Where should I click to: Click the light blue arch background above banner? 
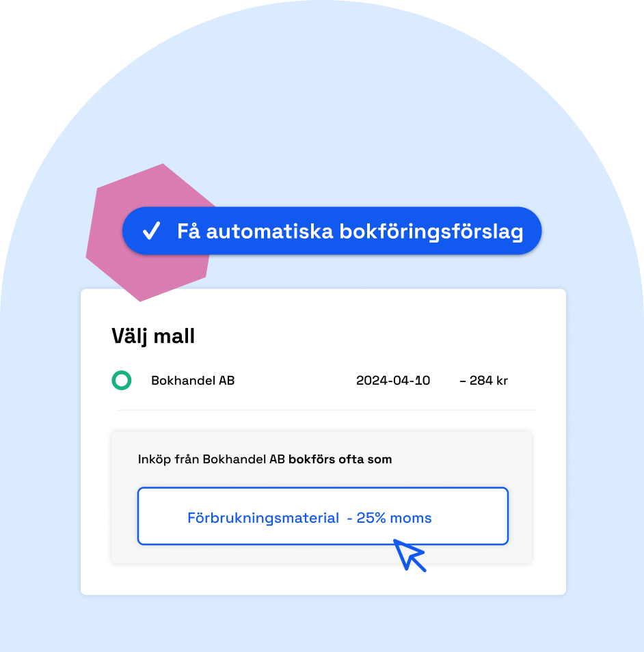[322, 104]
